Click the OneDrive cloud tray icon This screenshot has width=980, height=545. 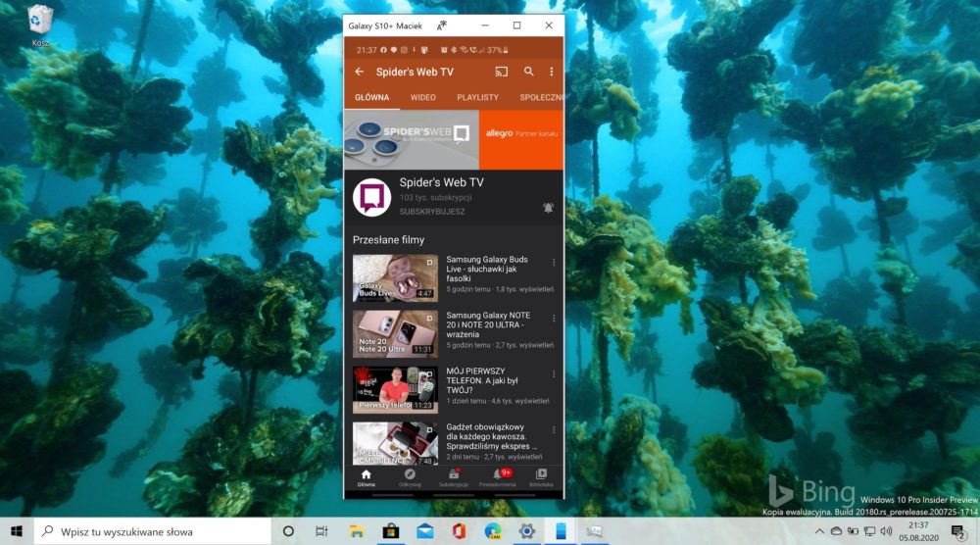[836, 531]
